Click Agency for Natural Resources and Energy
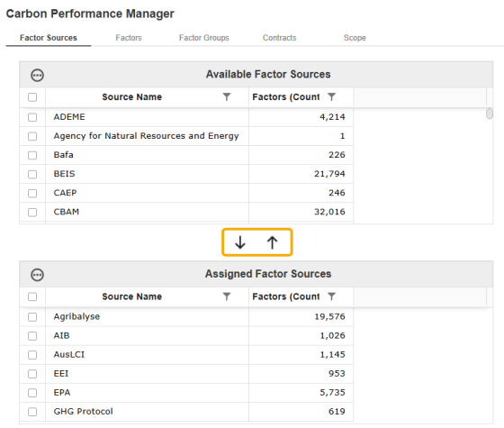Viewport: 504px width, 428px height. pos(146,136)
